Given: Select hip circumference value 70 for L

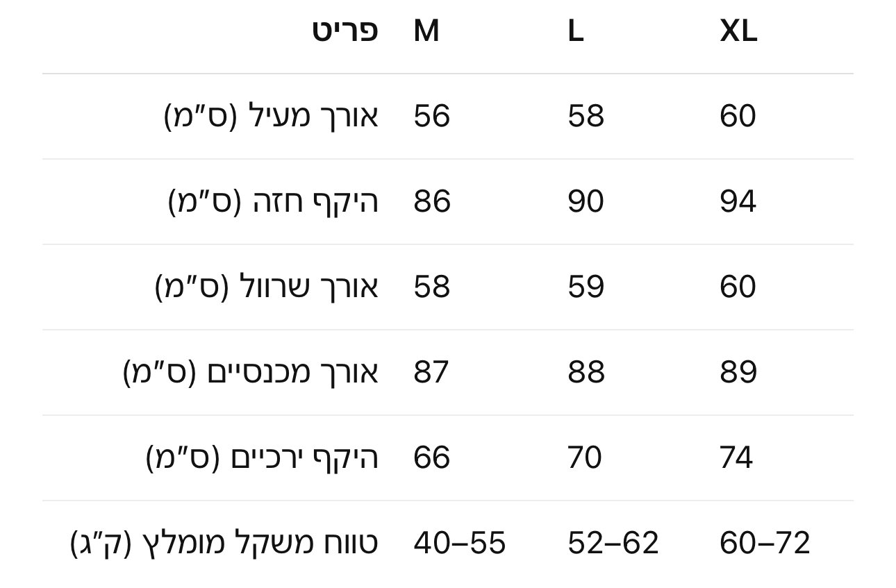Looking at the screenshot, I should click(x=585, y=457).
